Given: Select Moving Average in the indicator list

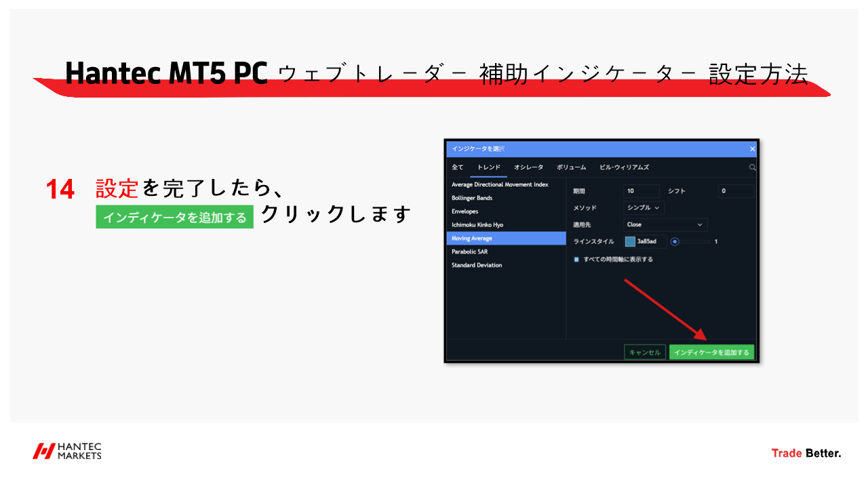Looking at the screenshot, I should (506, 239).
